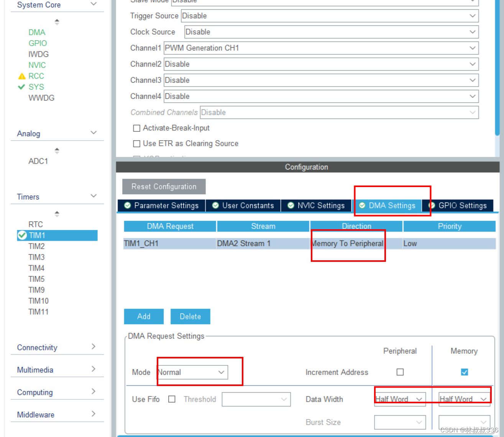Viewport: 504px width, 437px height.
Task: Open the Channel2 dropdown
Action: coord(321,64)
